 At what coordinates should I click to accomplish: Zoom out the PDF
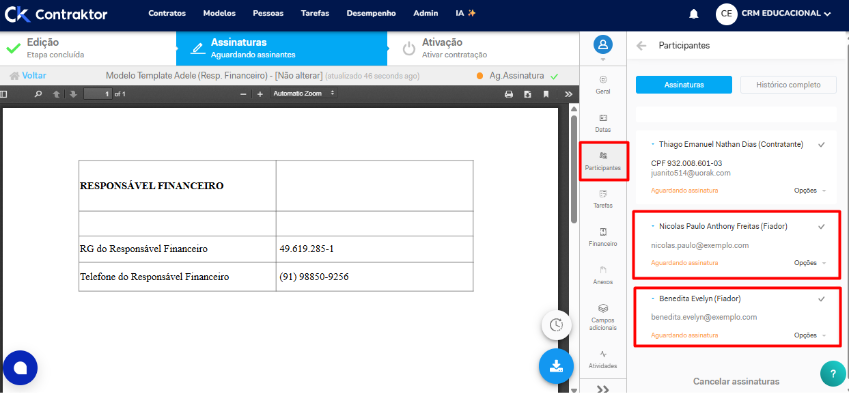pyautogui.click(x=243, y=94)
